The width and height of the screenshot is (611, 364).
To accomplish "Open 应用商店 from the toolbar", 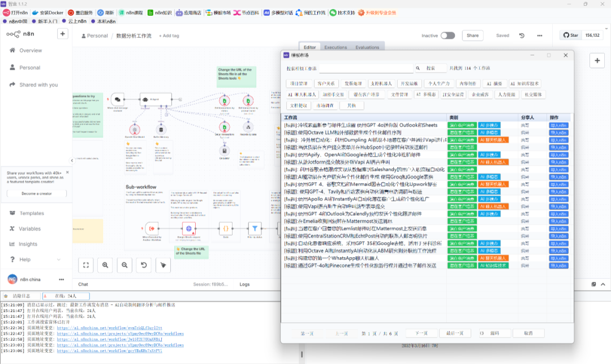I will tap(179, 12).
